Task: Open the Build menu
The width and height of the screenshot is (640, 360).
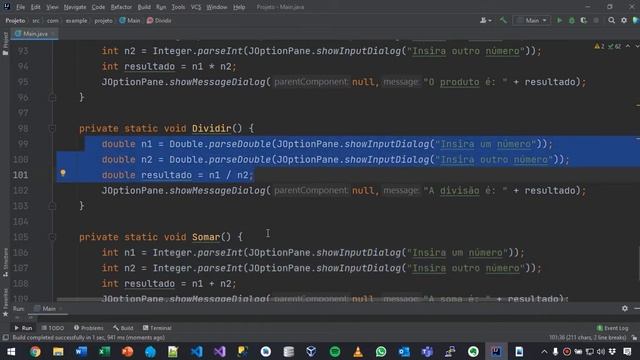Action: click(144, 7)
